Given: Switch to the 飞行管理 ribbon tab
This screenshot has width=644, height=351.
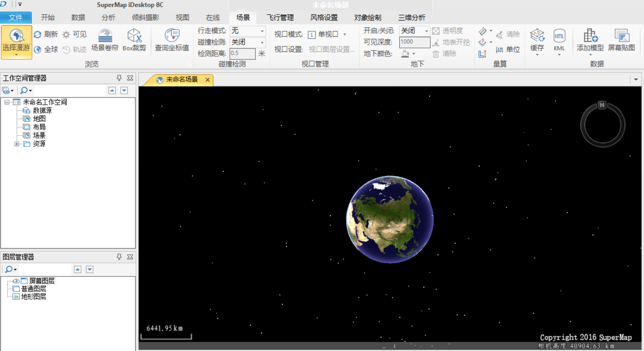Looking at the screenshot, I should (280, 18).
